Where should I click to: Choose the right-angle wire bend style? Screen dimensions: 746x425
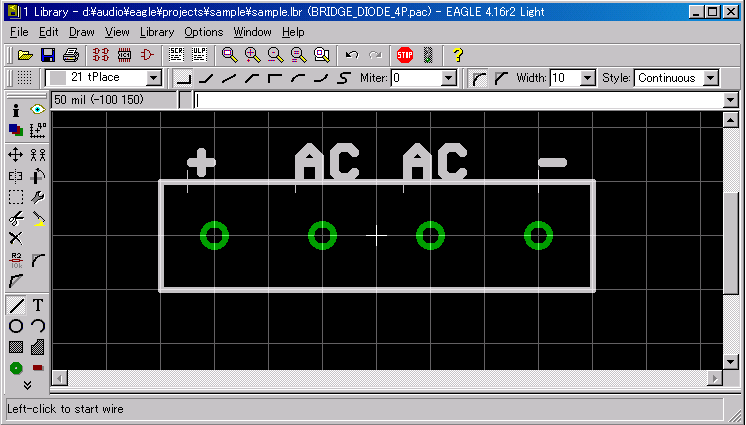point(183,78)
